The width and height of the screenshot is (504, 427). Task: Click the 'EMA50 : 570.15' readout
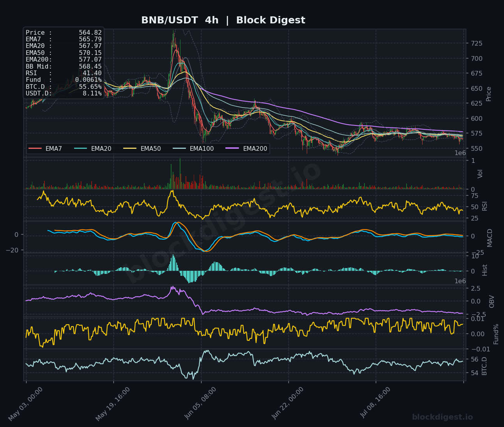tap(64, 53)
